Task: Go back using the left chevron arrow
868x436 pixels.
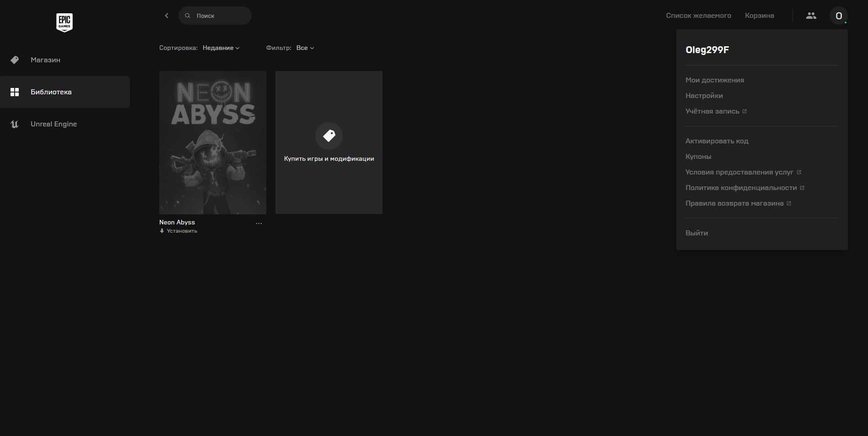Action: (167, 16)
